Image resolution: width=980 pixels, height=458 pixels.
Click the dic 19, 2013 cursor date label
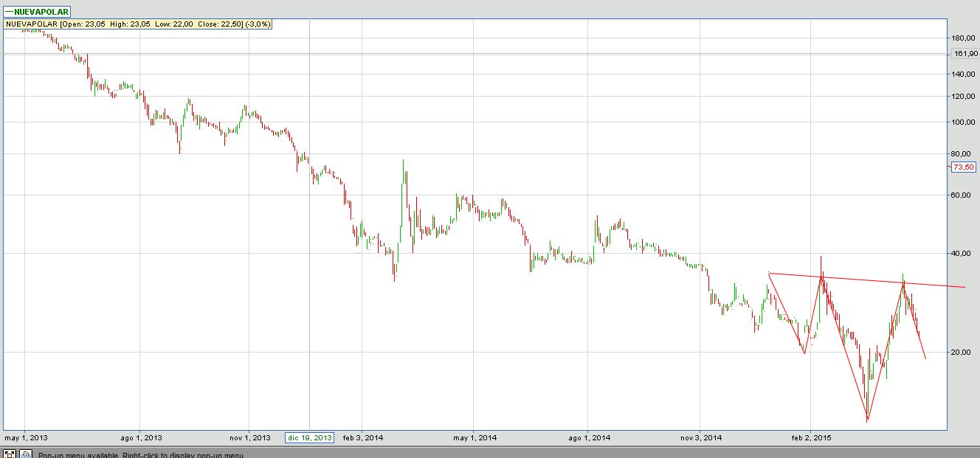[x=310, y=437]
